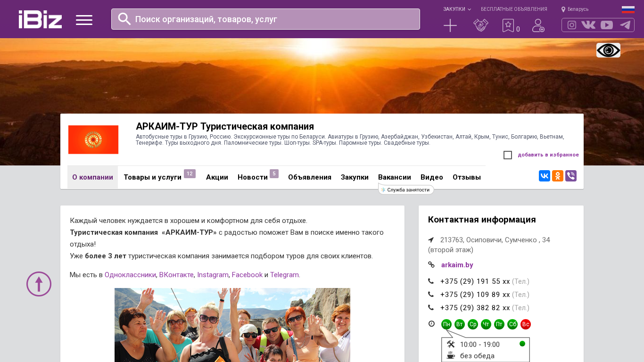644x362 pixels.
Task: Focus the organization search field
Action: (265, 19)
